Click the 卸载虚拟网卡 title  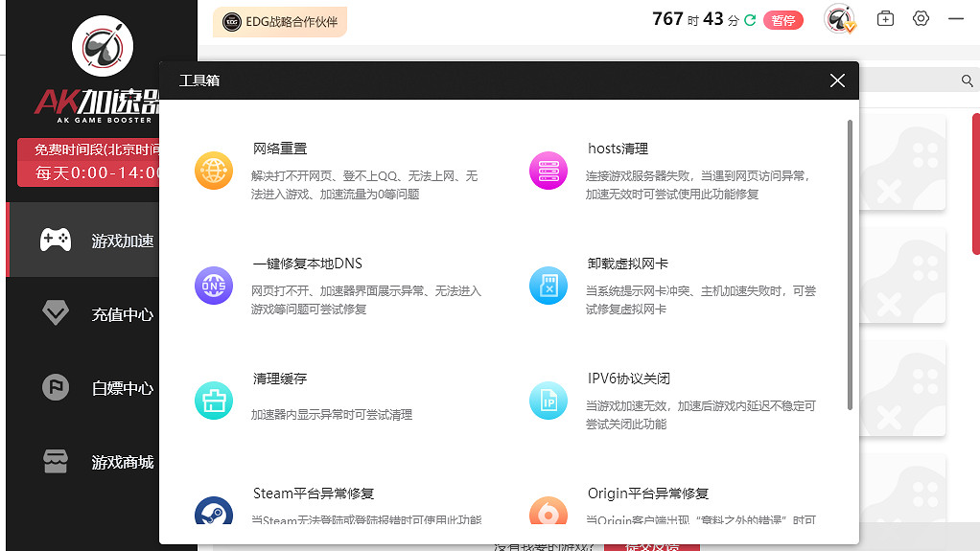[x=627, y=264]
